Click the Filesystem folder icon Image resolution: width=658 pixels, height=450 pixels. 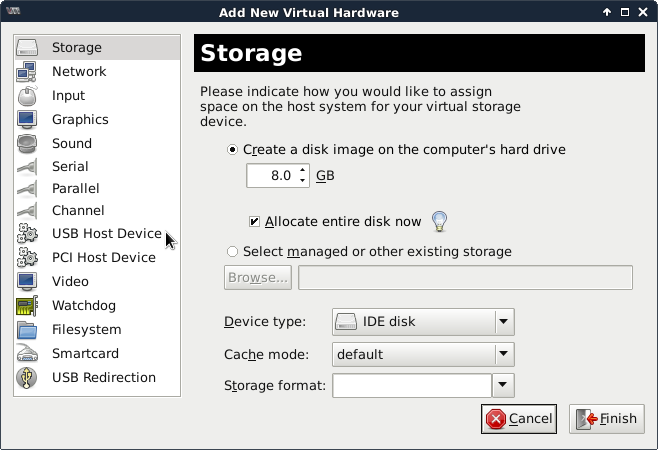pyautogui.click(x=27, y=330)
